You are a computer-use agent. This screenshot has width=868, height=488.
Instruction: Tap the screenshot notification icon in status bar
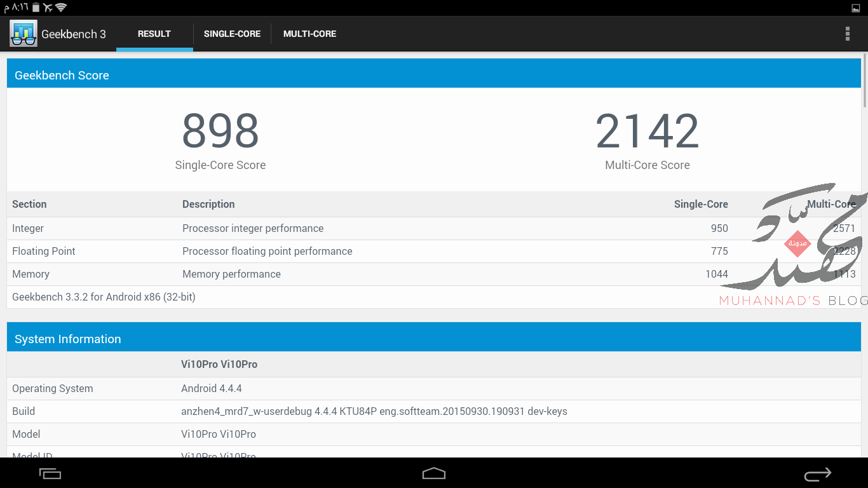click(x=855, y=8)
